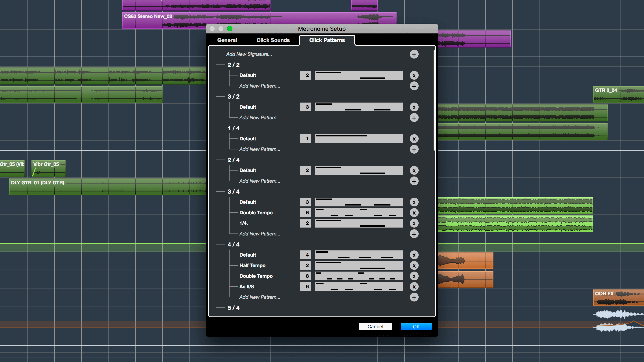This screenshot has width=644, height=362.
Task: Open the Click Sounds tab
Action: point(273,40)
